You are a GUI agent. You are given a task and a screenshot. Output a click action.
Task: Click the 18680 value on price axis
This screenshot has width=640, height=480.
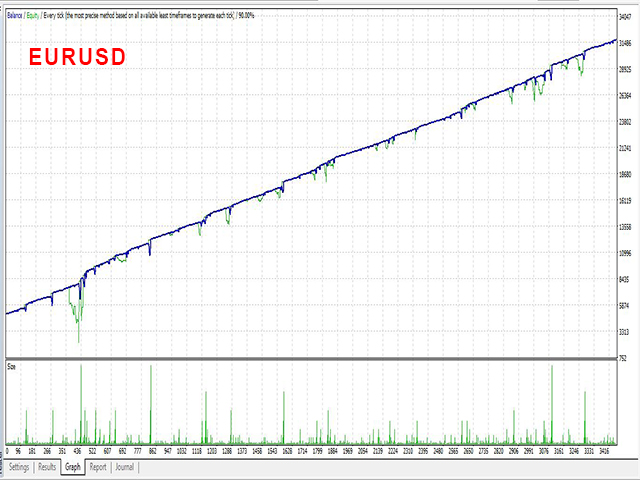point(625,174)
